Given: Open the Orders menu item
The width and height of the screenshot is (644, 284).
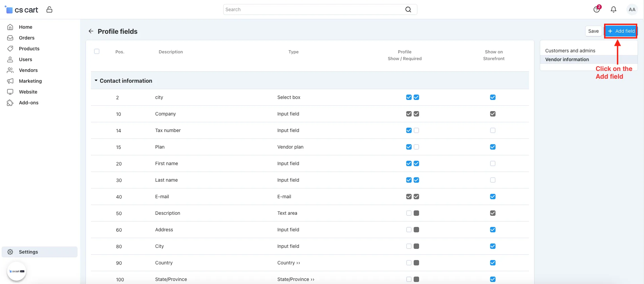Looking at the screenshot, I should (27, 38).
